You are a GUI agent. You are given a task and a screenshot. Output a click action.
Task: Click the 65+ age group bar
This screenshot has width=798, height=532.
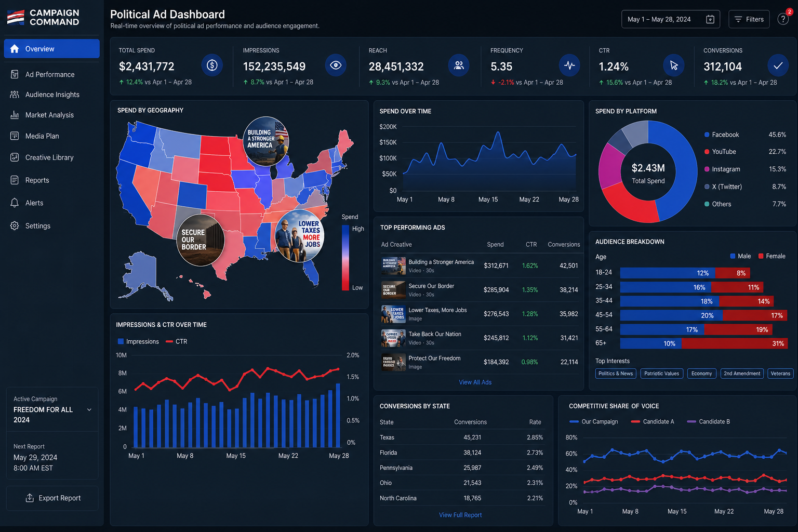(x=704, y=343)
